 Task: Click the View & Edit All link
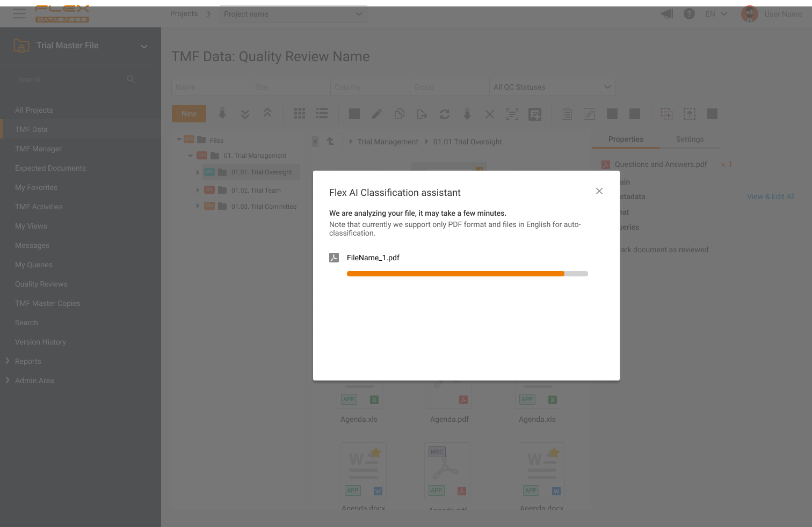click(x=771, y=196)
